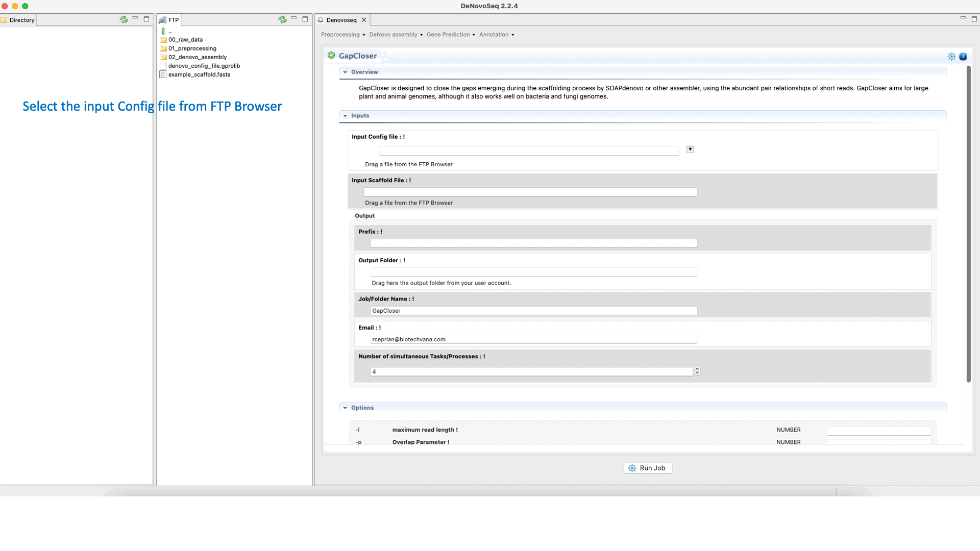The height and width of the screenshot is (551, 980).
Task: Refresh the Directory panel
Action: [x=124, y=19]
